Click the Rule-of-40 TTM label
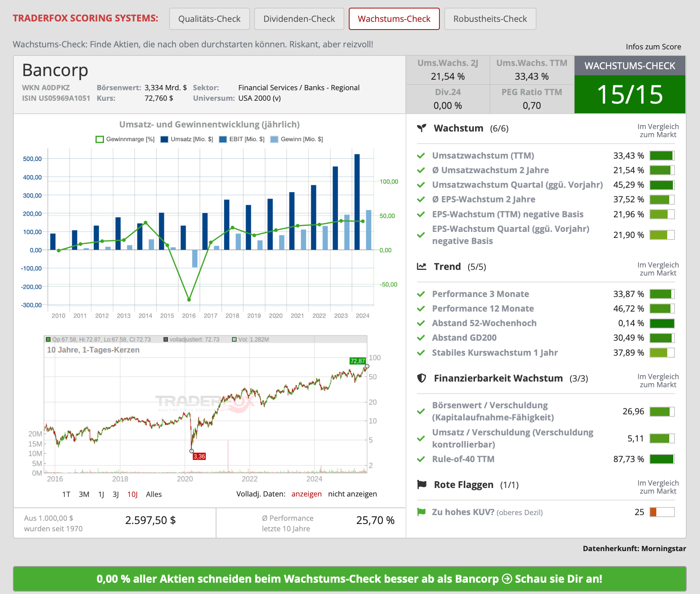This screenshot has height=594, width=700. click(463, 459)
